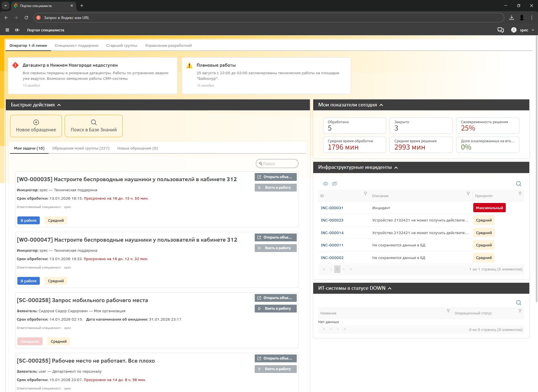Click the Приоритет column filter icon
The image size is (538, 392).
520,193
